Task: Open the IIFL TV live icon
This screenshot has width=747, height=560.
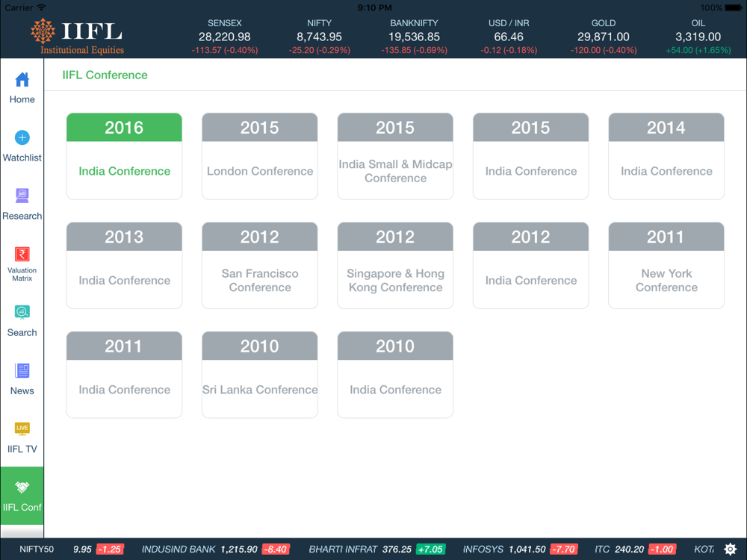Action: (22, 429)
